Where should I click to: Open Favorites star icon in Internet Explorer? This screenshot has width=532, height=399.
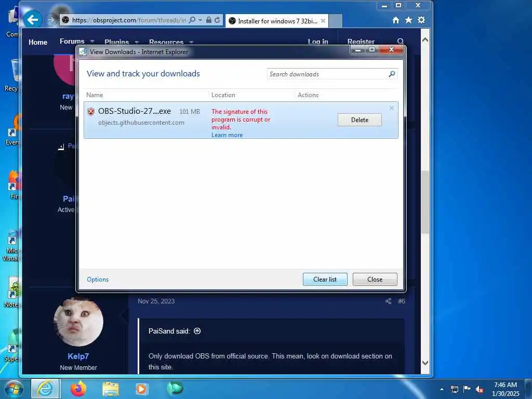408,20
